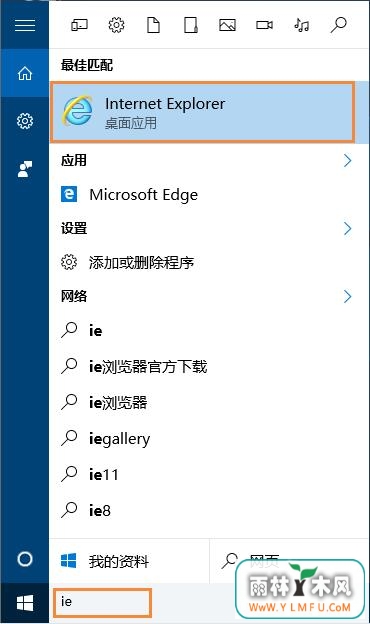370x624 pixels.
Task: Filter results by settings gear icon
Action: tap(116, 25)
